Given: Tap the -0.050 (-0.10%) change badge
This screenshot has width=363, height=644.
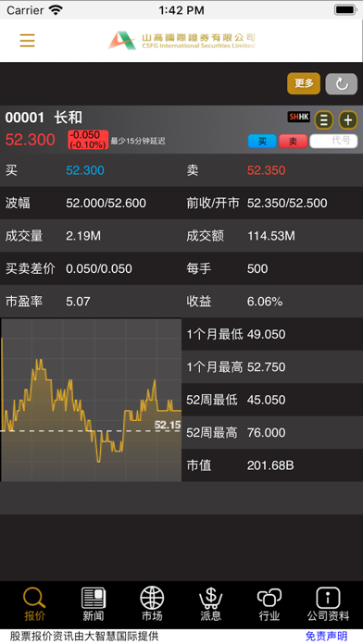Looking at the screenshot, I should [88, 140].
